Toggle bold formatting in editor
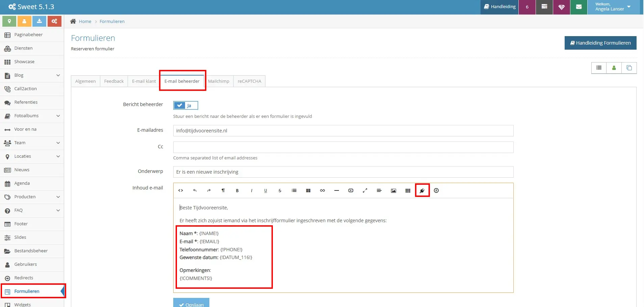The width and height of the screenshot is (644, 307). pyautogui.click(x=237, y=190)
